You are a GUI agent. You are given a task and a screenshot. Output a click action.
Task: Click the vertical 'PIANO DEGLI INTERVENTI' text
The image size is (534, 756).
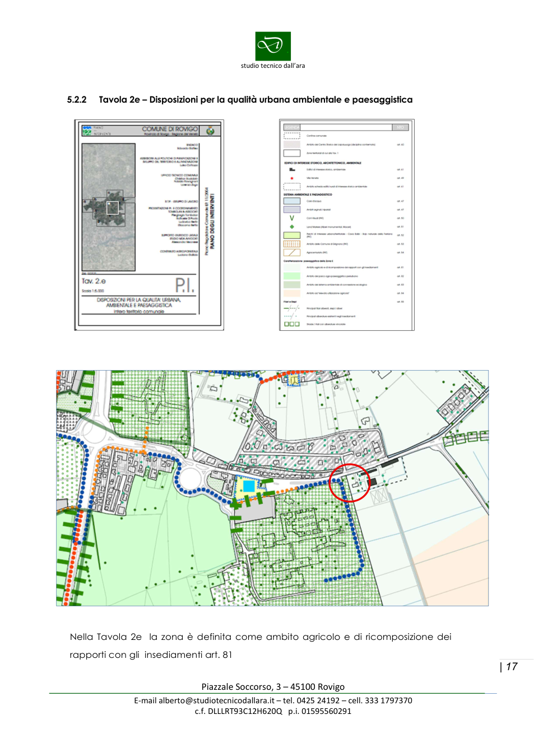(x=212, y=222)
